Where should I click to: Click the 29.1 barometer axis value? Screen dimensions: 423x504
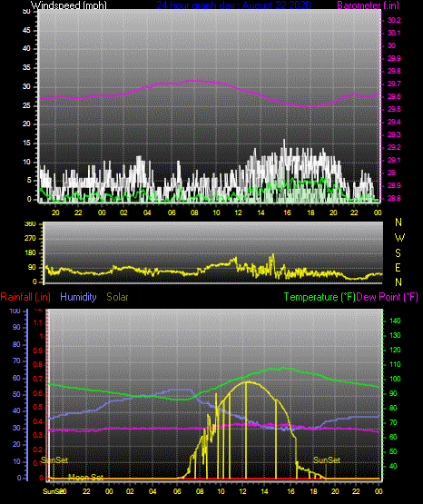point(394,160)
